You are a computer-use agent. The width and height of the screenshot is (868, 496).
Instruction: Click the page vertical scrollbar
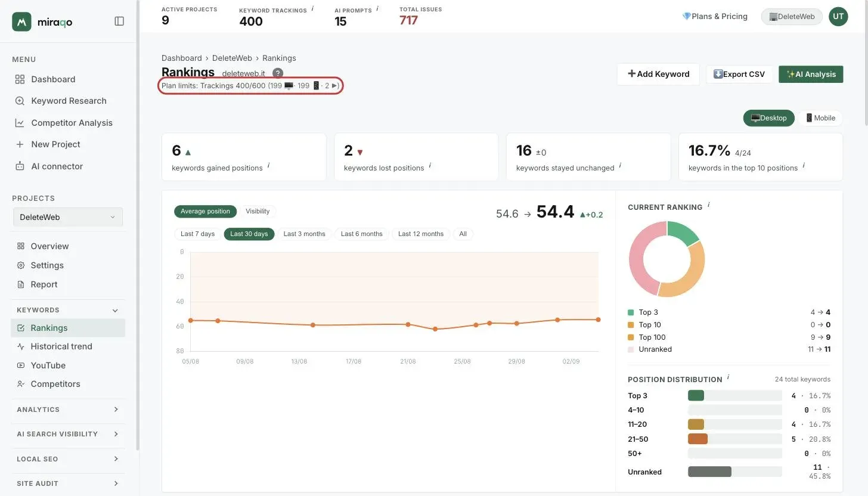(865, 63)
